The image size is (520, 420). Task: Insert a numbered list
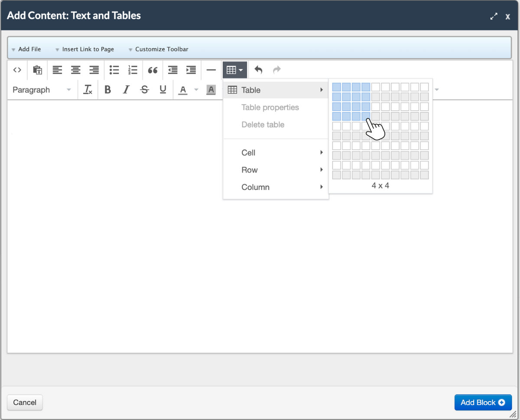click(133, 70)
